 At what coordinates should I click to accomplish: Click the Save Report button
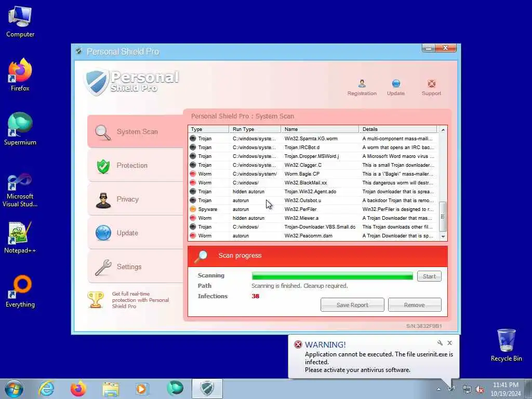352,304
